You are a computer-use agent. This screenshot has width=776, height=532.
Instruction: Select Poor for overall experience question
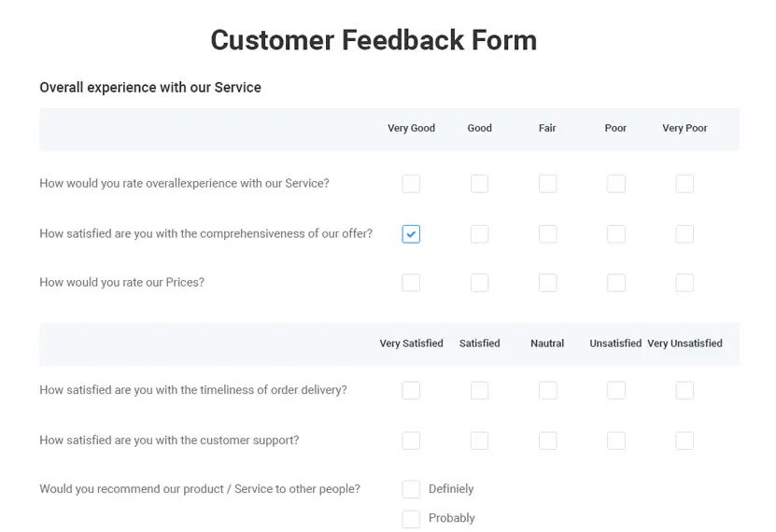(615, 184)
